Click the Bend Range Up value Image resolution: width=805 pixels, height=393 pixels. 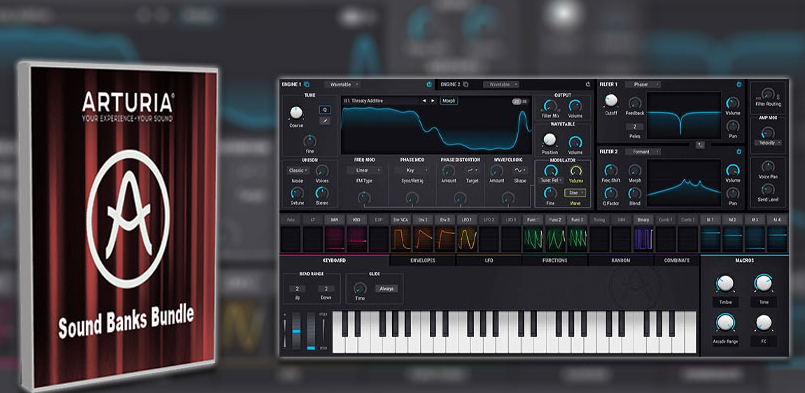point(297,289)
